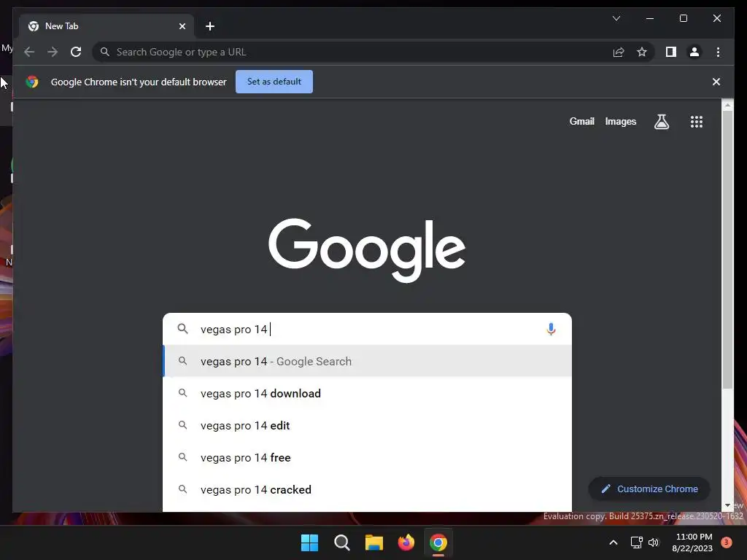747x560 pixels.
Task: Open volume speaker tray icon
Action: coord(654,542)
